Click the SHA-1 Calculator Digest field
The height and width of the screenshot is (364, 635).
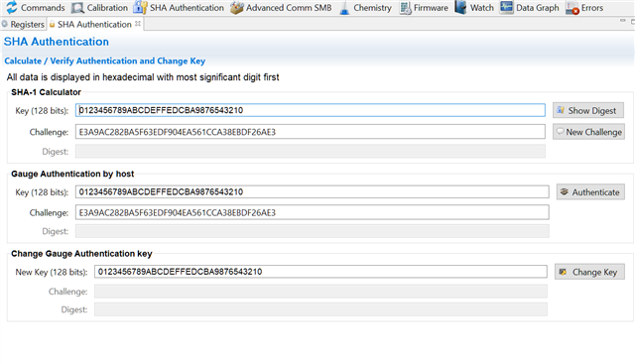311,152
